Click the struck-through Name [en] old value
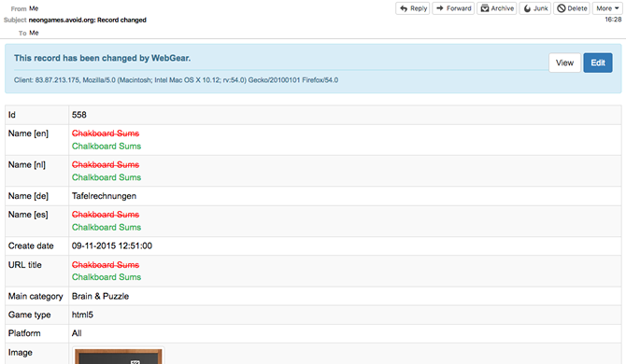The image size is (626, 364). [x=106, y=133]
